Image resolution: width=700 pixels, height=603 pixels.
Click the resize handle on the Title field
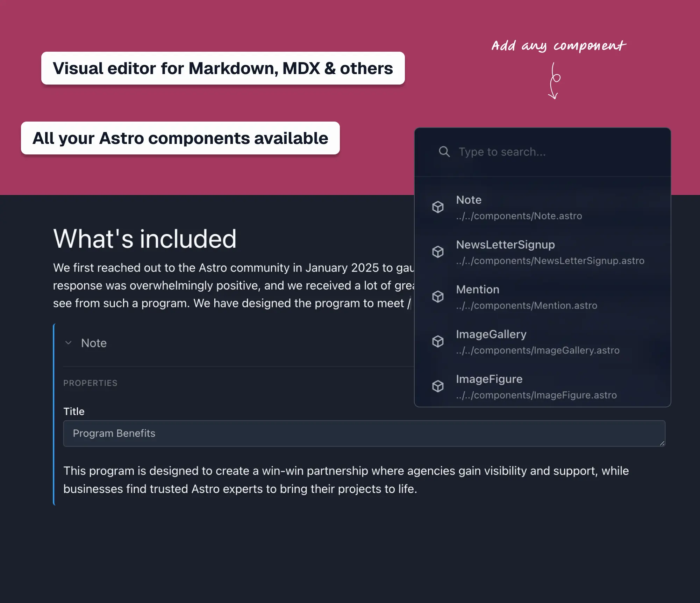[x=662, y=443]
